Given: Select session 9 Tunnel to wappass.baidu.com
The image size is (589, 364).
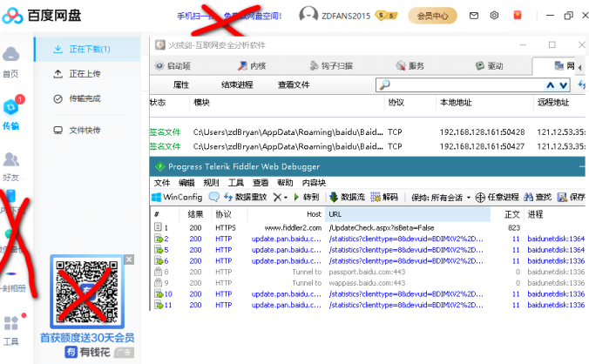Looking at the screenshot, I should click(368, 283).
